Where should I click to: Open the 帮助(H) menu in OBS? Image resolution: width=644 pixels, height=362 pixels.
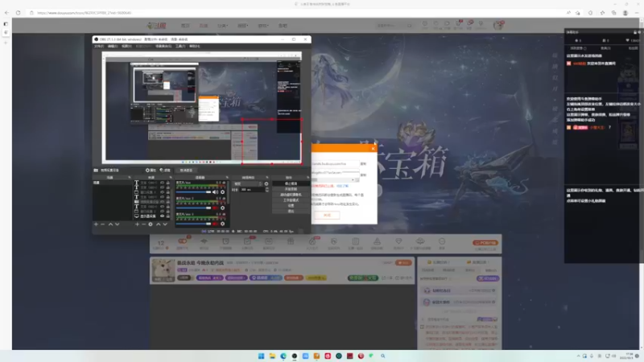tap(195, 46)
